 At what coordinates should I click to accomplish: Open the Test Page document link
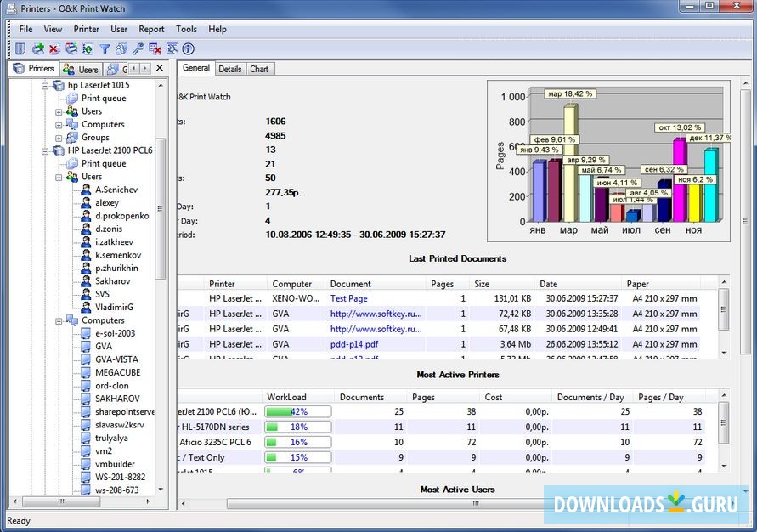[348, 298]
